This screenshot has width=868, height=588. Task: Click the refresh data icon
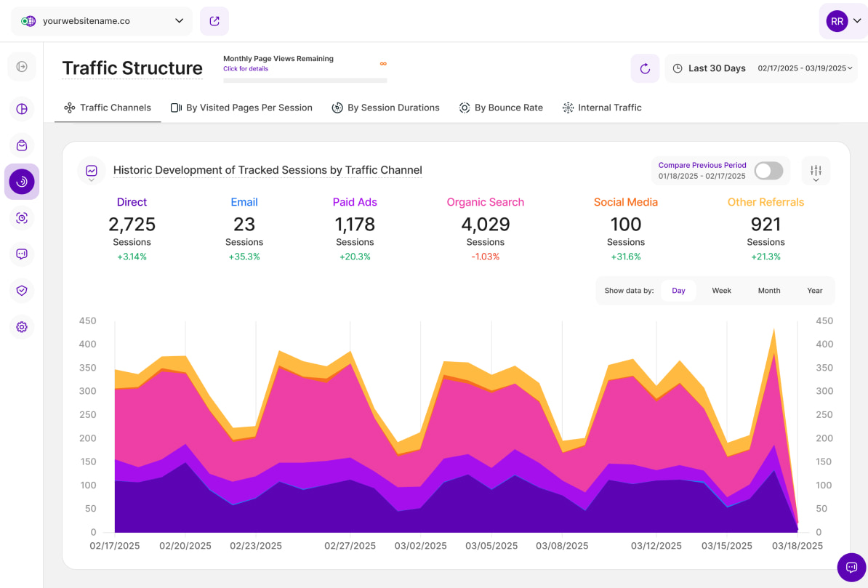[x=645, y=68]
